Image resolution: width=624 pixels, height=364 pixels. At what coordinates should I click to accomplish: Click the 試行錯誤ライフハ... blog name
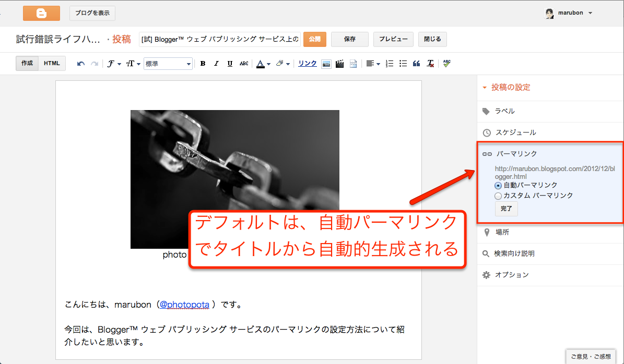pos(58,39)
